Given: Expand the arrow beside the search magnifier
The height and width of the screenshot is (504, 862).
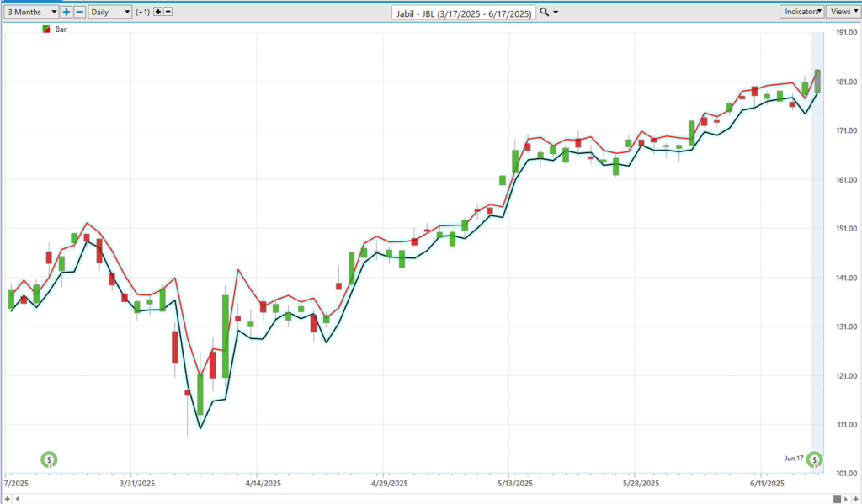Looking at the screenshot, I should [x=556, y=13].
